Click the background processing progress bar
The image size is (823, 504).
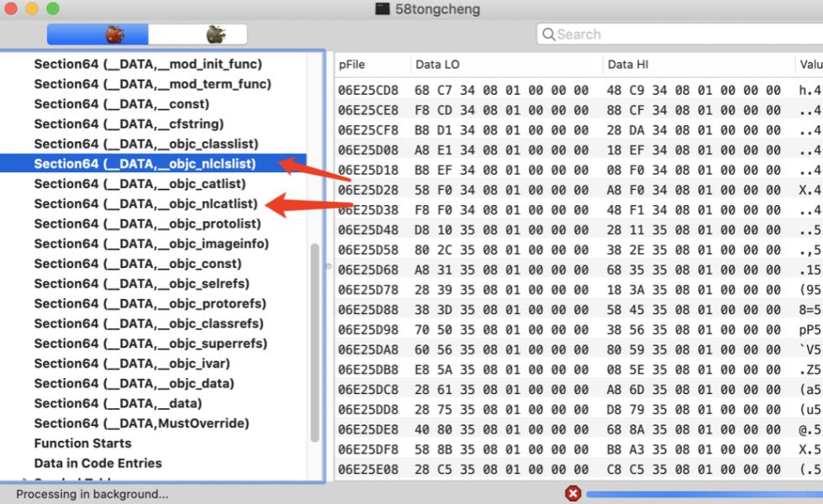pos(704,494)
